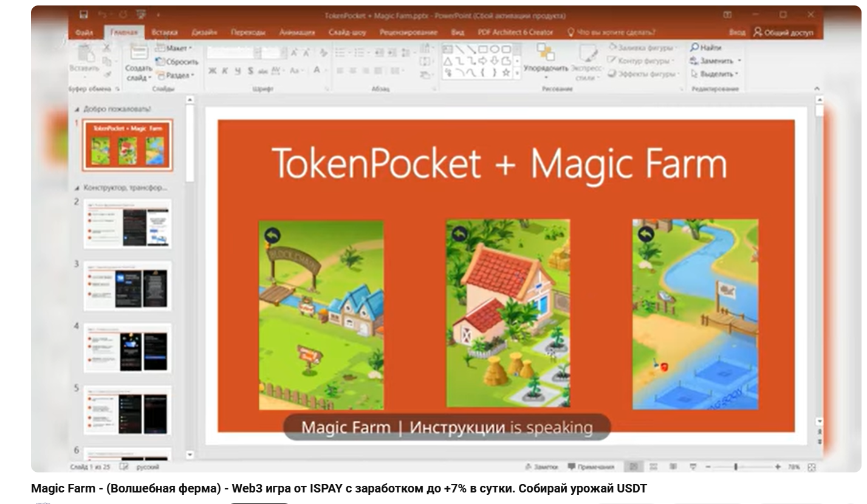
Task: Open the Insert (Вставка) ribbon tab
Action: tap(164, 32)
